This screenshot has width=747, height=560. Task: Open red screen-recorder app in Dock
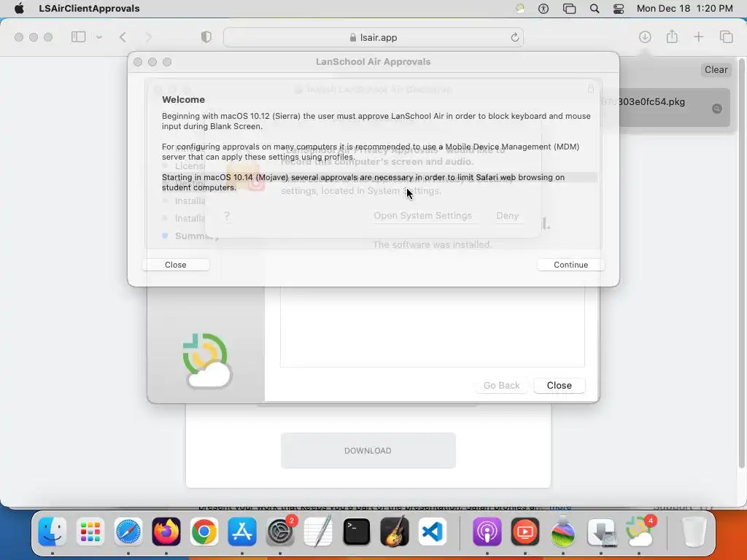pyautogui.click(x=525, y=532)
